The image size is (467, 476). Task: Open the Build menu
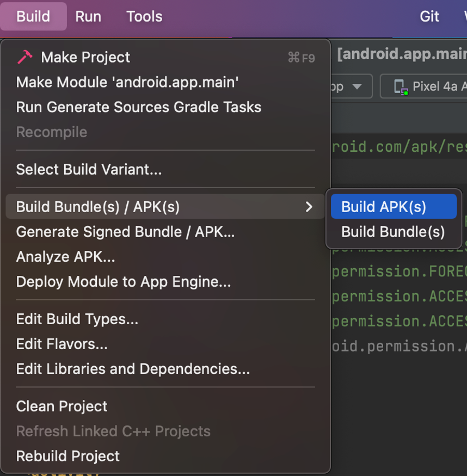[x=33, y=16]
